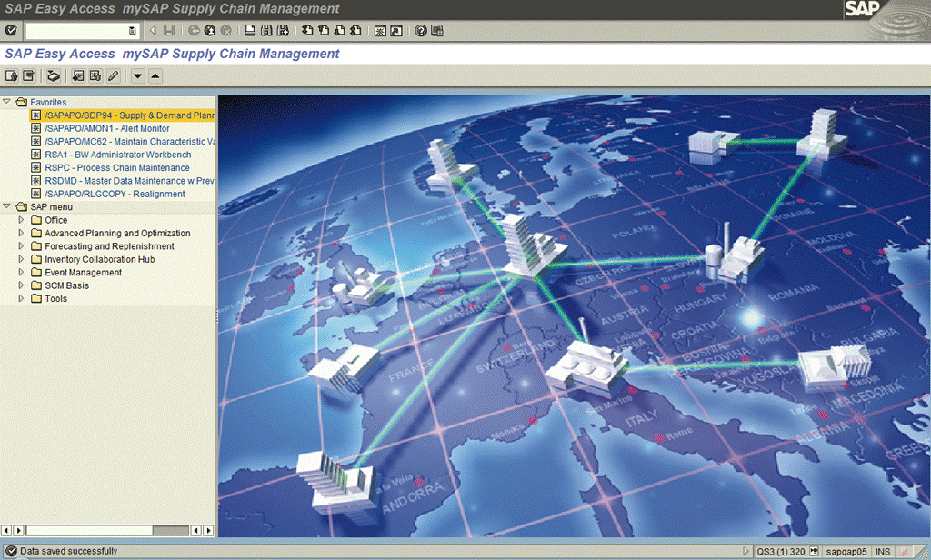Click the Inventory Collaboration Hub label
The image size is (931, 560).
coord(100,259)
